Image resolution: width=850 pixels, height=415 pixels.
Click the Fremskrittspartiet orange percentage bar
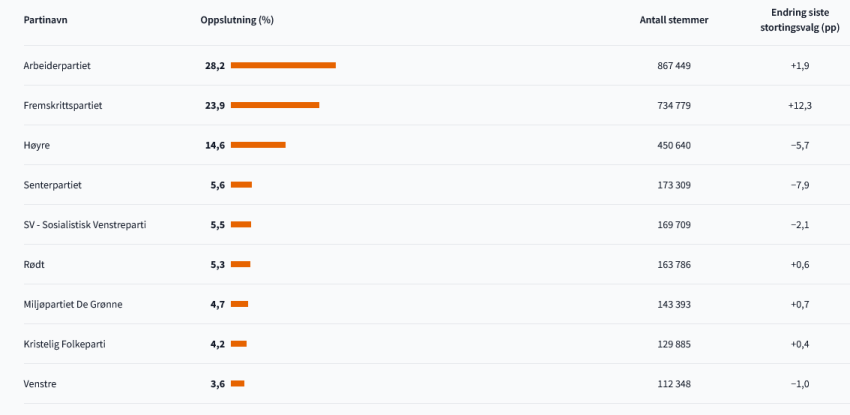tap(275, 105)
